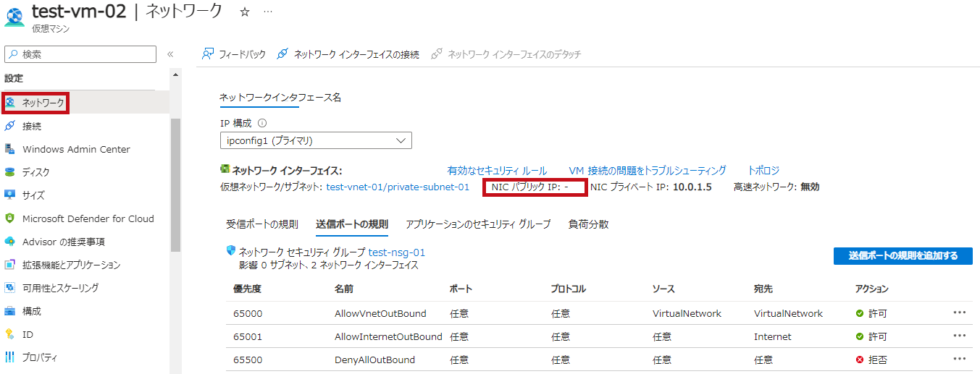This screenshot has width=980, height=374.
Task: Click the 名前 column header
Action: tap(344, 289)
